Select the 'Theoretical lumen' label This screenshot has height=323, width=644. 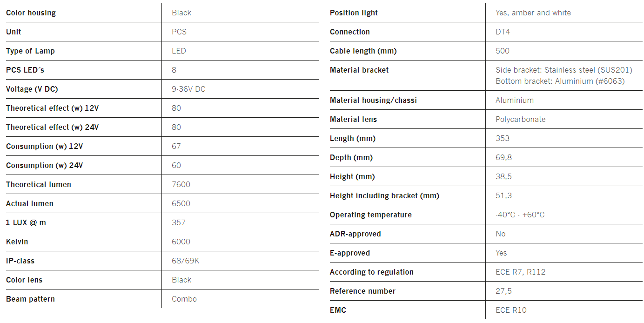(x=39, y=185)
